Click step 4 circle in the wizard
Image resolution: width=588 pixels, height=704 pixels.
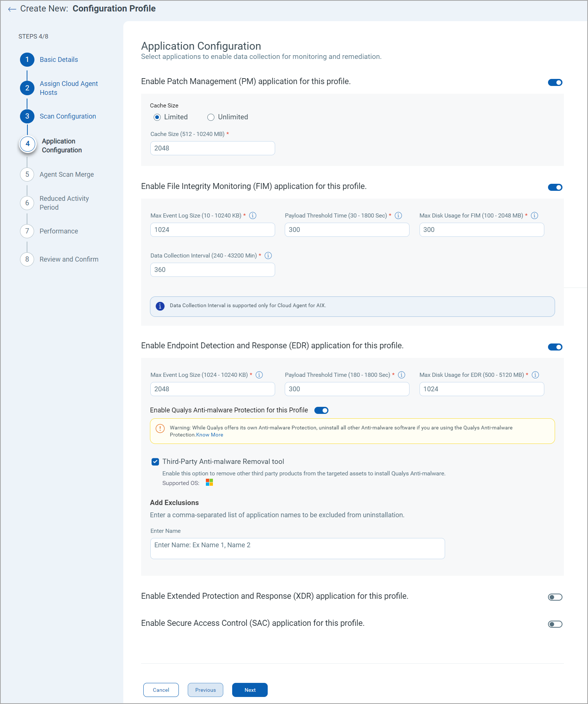pos(27,144)
